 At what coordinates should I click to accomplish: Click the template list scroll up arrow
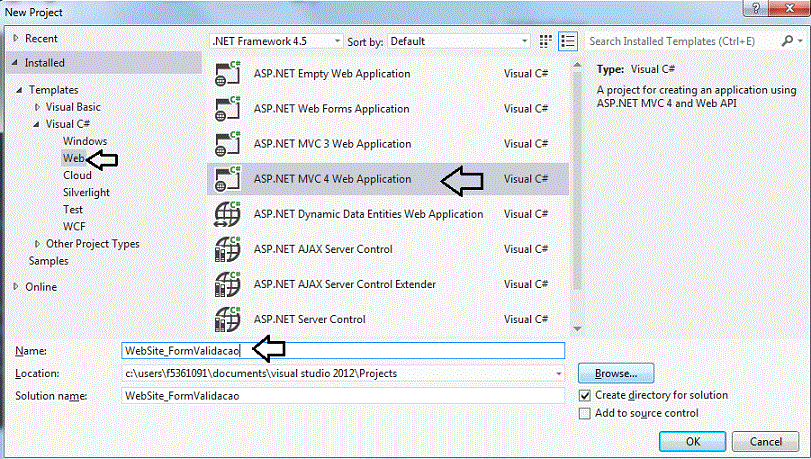point(577,65)
